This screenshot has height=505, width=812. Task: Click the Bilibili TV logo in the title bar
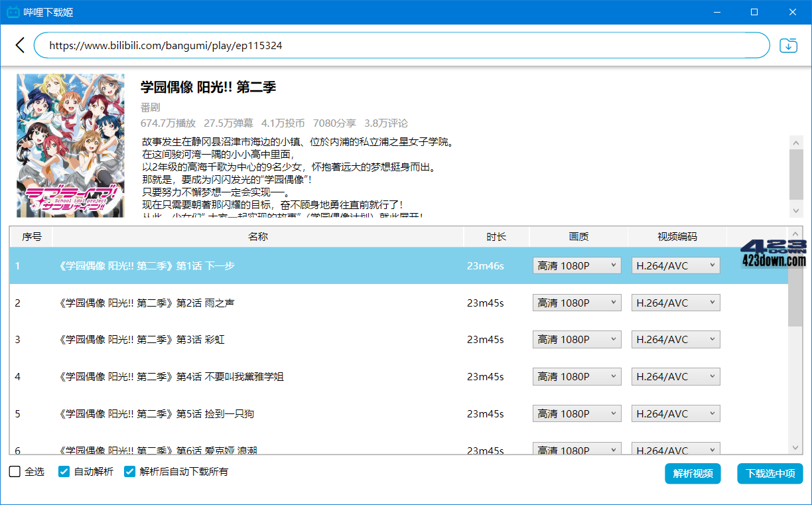12,11
